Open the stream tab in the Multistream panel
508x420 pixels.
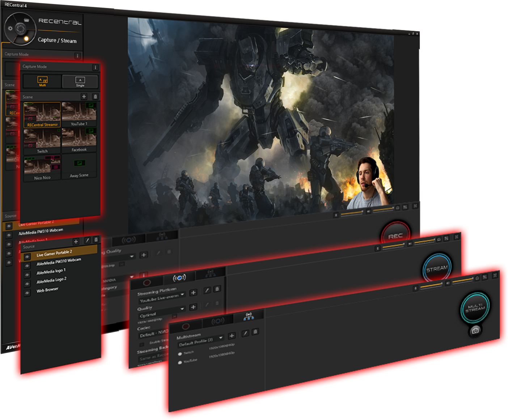click(x=218, y=322)
